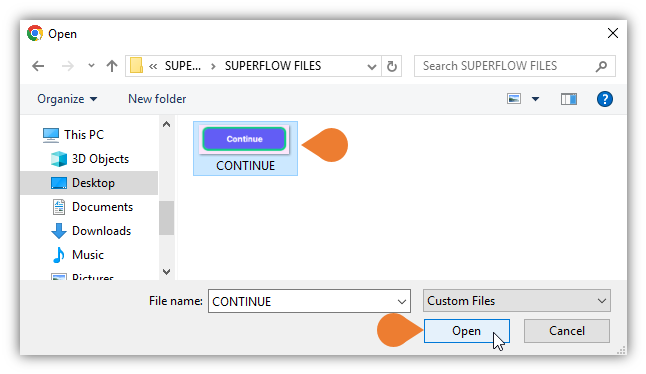Click the folder icon in address bar
Image resolution: width=646 pixels, height=374 pixels.
[x=136, y=65]
